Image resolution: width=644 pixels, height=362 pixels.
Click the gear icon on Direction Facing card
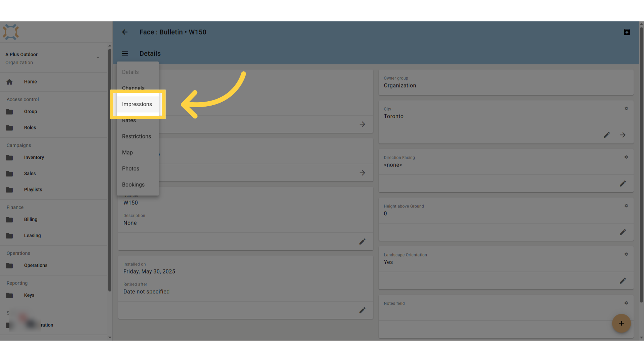click(626, 157)
